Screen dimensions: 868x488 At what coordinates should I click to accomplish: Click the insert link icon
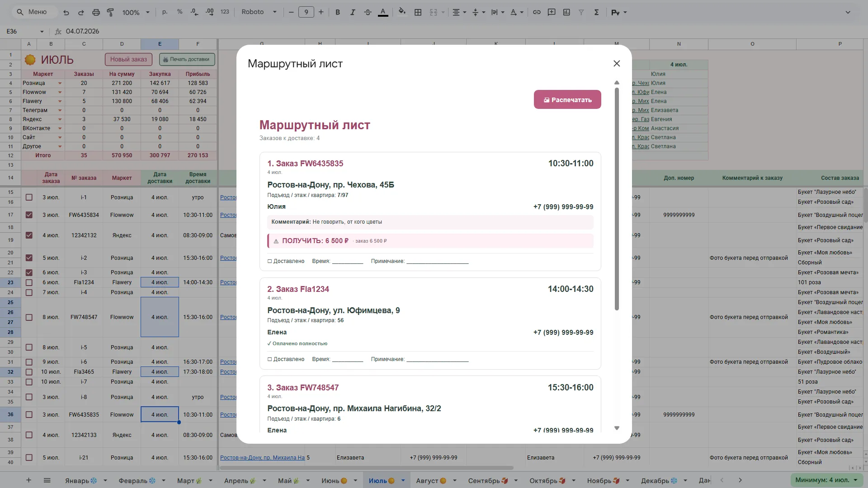pos(537,12)
